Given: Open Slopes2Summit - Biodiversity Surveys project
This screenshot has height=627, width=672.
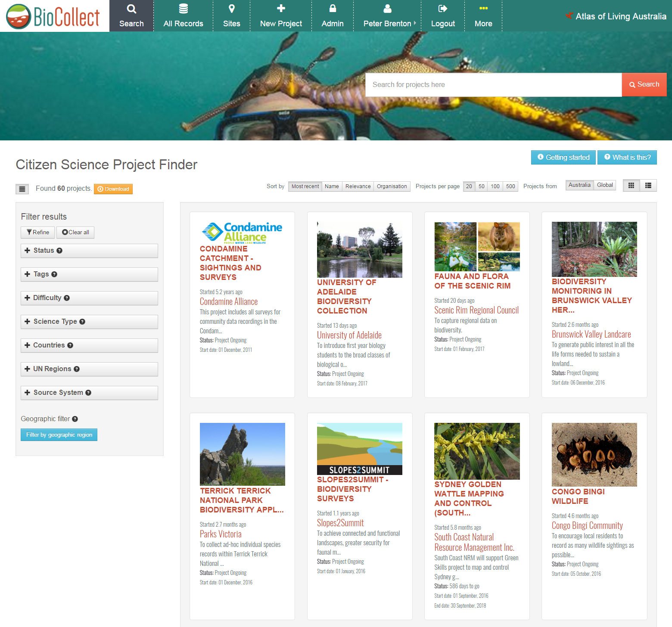Looking at the screenshot, I should point(352,489).
